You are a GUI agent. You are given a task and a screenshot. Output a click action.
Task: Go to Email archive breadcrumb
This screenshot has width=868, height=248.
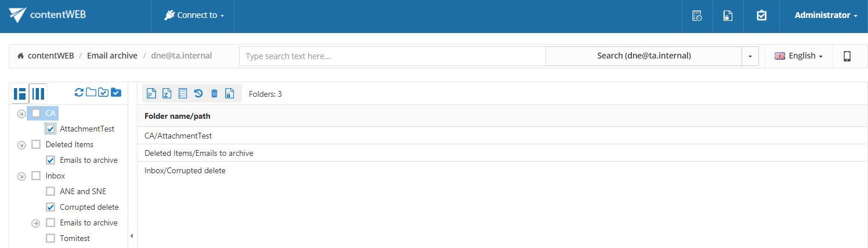[112, 56]
